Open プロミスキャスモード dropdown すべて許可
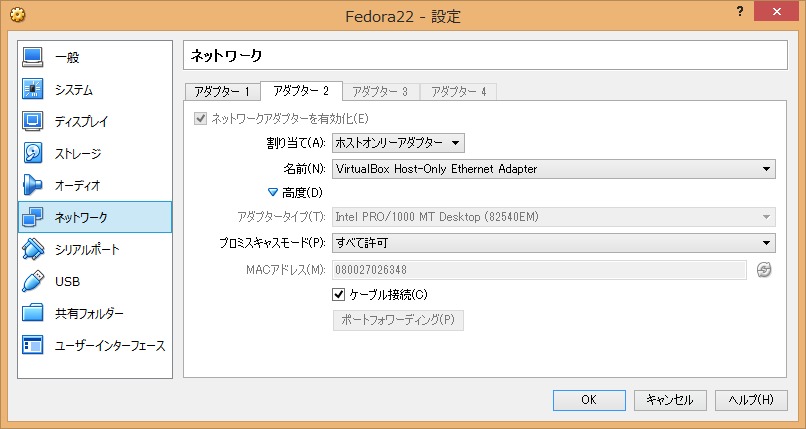The height and width of the screenshot is (429, 806). coord(554,243)
